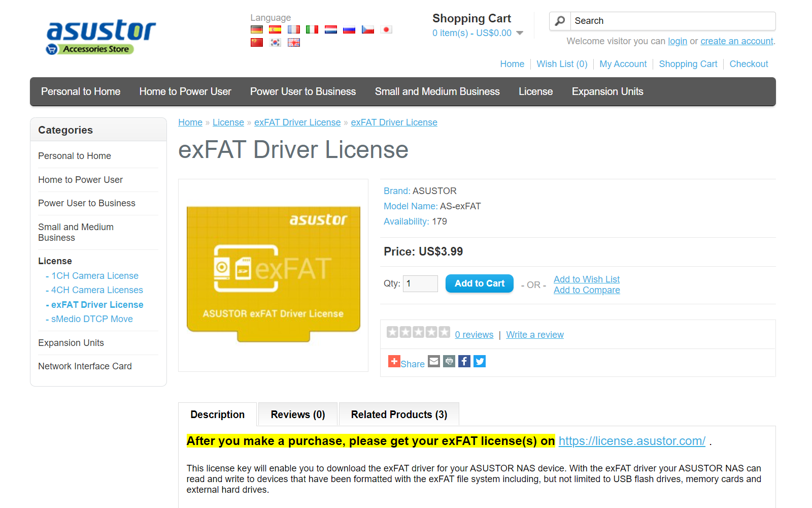The height and width of the screenshot is (508, 812).
Task: Open the license.asustor.com link
Action: point(632,441)
